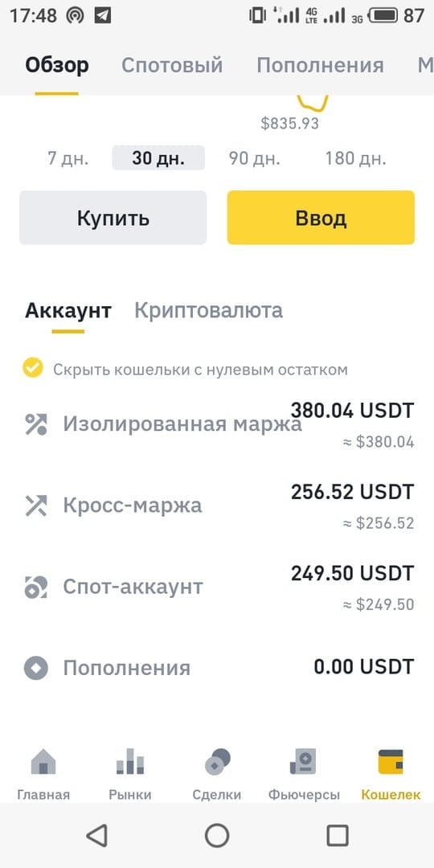The width and height of the screenshot is (434, 868).
Task: Uncheck Скрыть кошельки с нулевым остатком
Action: tap(33, 367)
